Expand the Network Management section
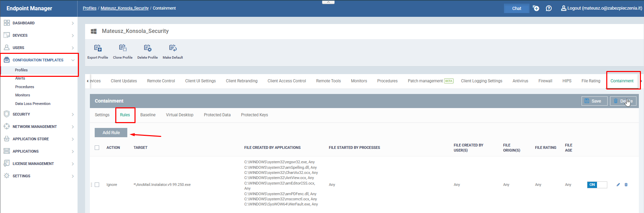 click(x=39, y=127)
